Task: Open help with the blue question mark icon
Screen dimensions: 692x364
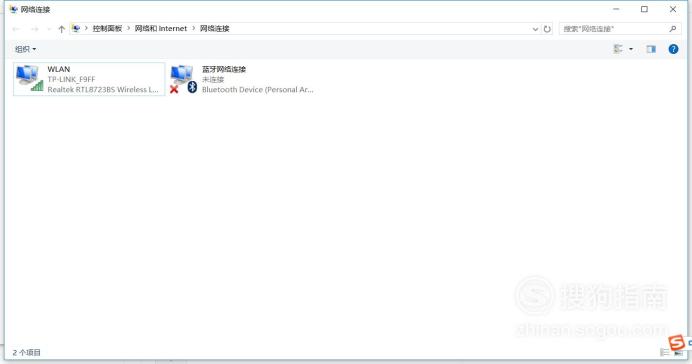Action: 673,49
